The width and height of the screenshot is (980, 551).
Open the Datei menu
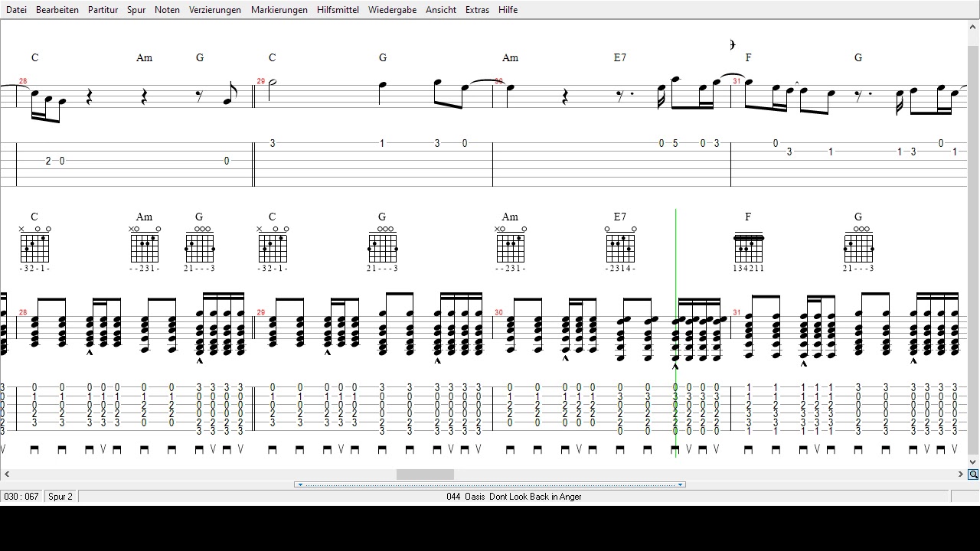click(x=16, y=10)
